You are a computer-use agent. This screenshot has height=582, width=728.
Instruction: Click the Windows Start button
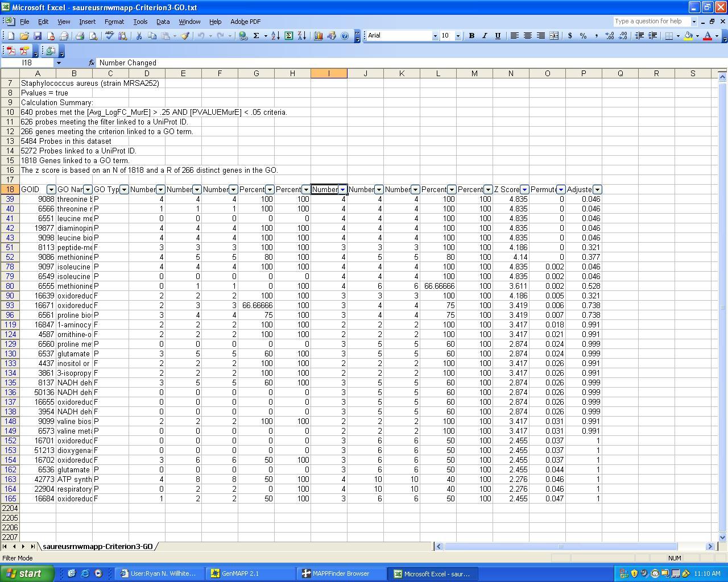pos(27,573)
